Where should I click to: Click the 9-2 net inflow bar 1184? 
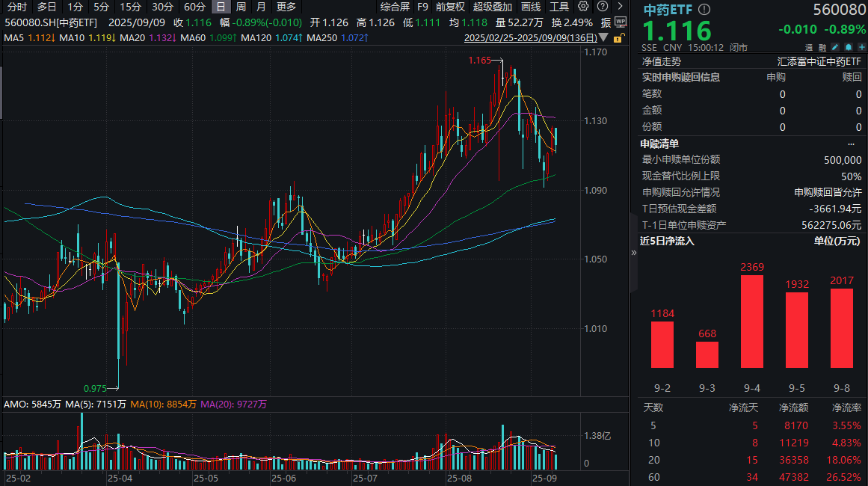[x=662, y=344]
